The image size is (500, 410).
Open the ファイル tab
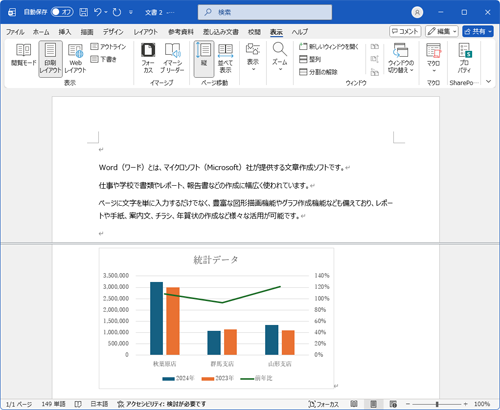15,32
